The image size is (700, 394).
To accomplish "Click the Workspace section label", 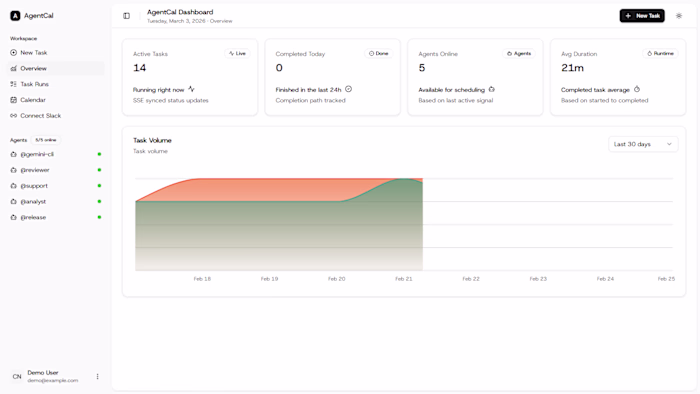I will (24, 39).
